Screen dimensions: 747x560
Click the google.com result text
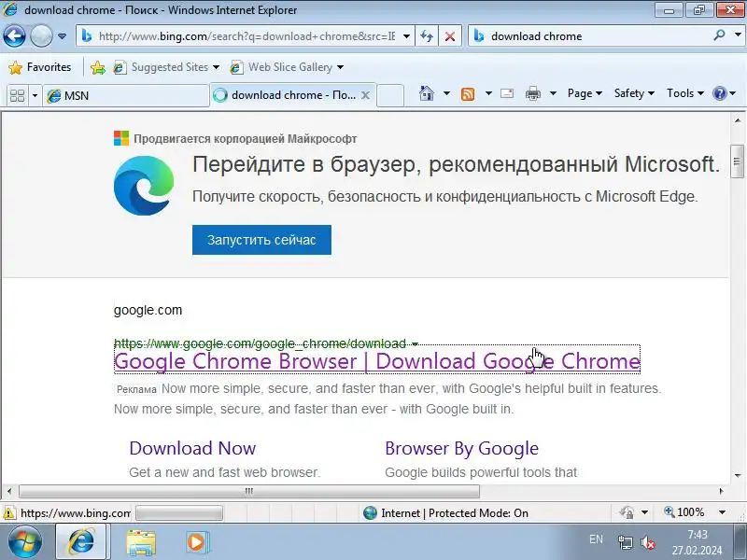coord(148,311)
